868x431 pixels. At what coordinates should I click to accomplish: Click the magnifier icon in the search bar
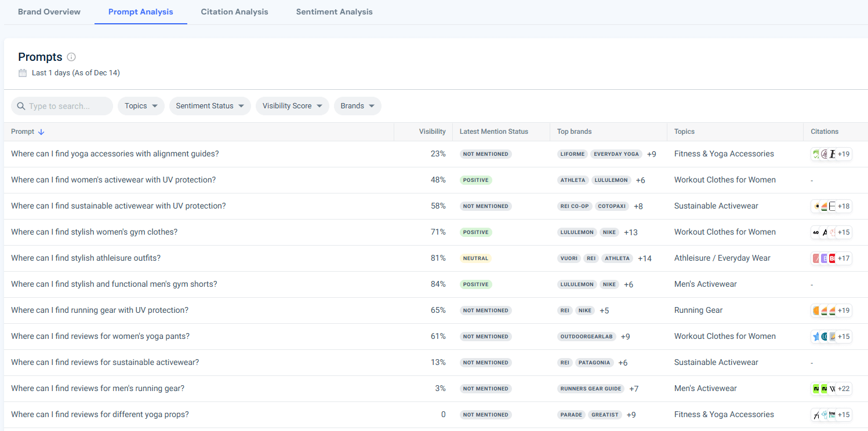pyautogui.click(x=21, y=106)
